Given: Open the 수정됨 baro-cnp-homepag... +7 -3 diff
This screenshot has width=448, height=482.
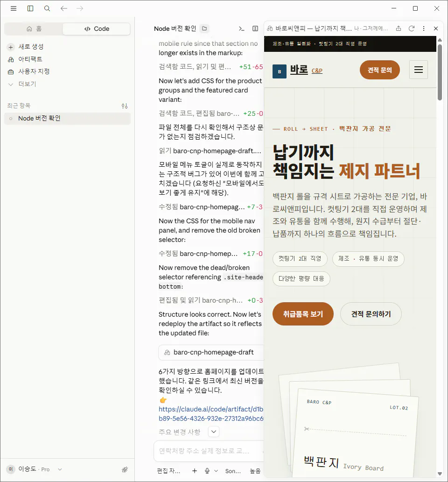Looking at the screenshot, I should click(x=210, y=207).
